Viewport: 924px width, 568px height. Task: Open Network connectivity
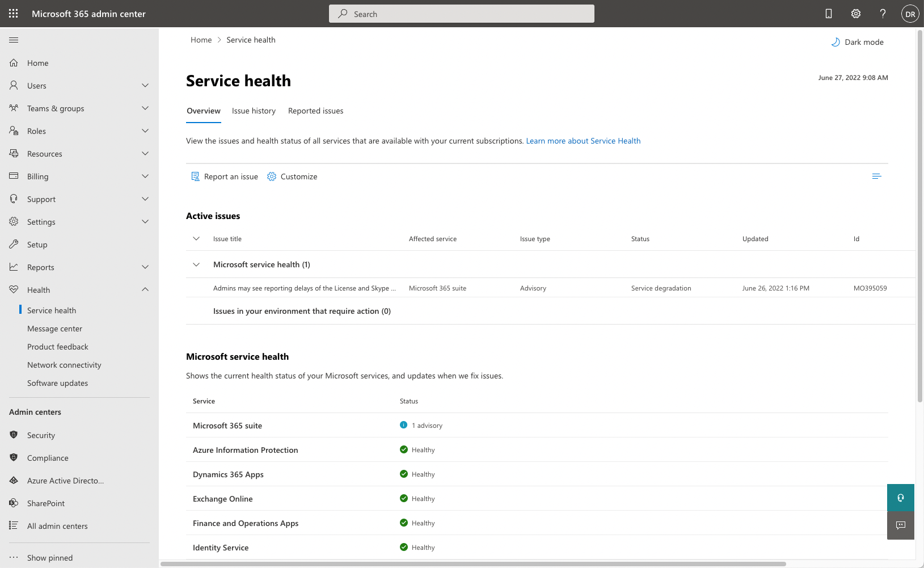click(64, 365)
